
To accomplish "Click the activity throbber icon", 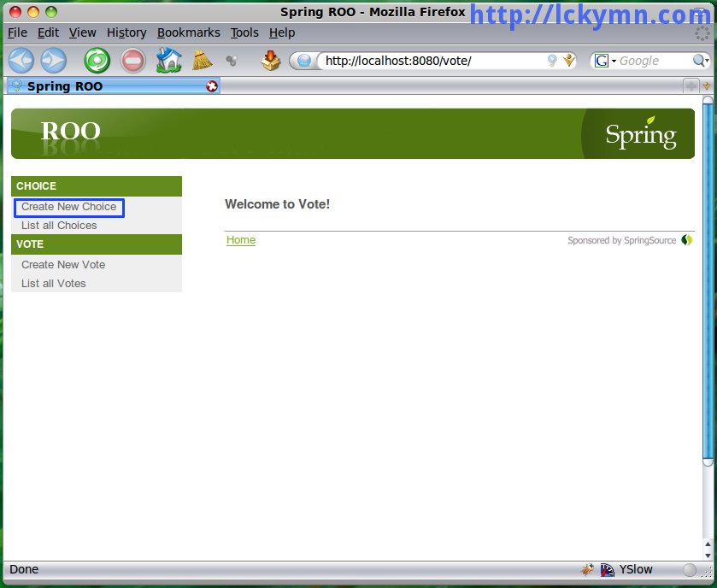I will (x=702, y=33).
